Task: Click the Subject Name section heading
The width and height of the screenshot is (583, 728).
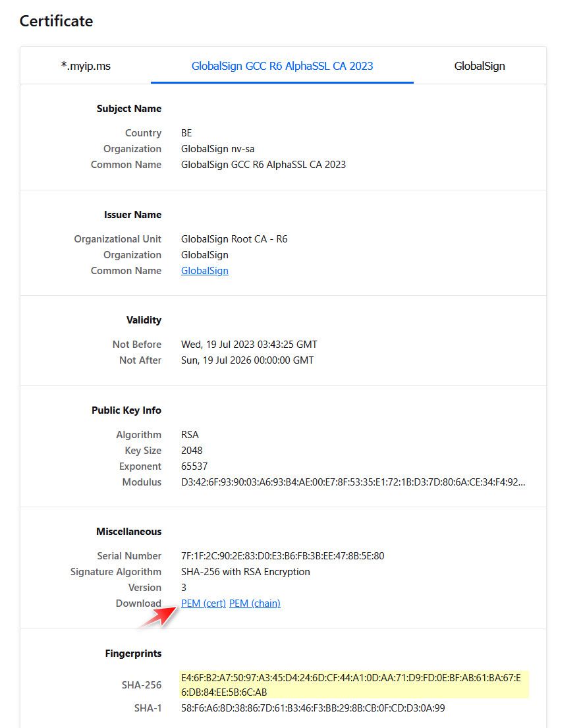Action: click(129, 109)
